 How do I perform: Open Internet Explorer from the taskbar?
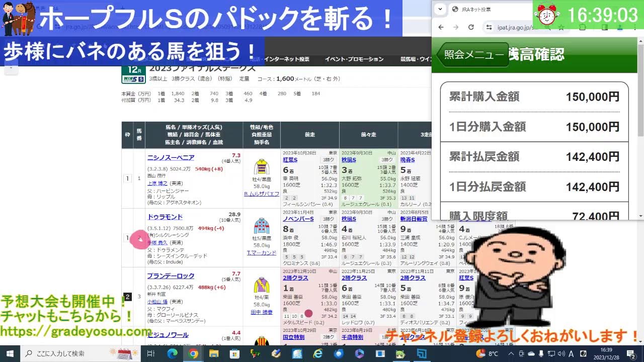pyautogui.click(x=317, y=353)
